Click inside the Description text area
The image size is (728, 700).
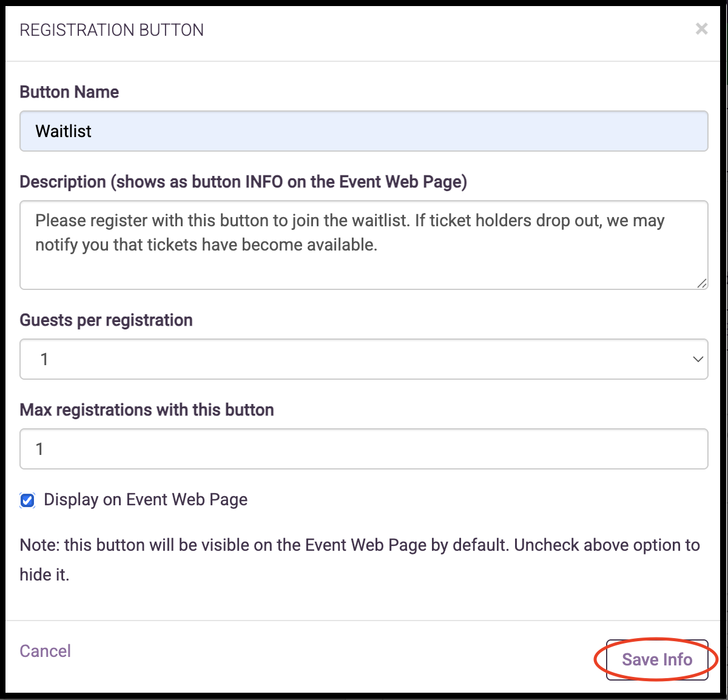coord(364,267)
